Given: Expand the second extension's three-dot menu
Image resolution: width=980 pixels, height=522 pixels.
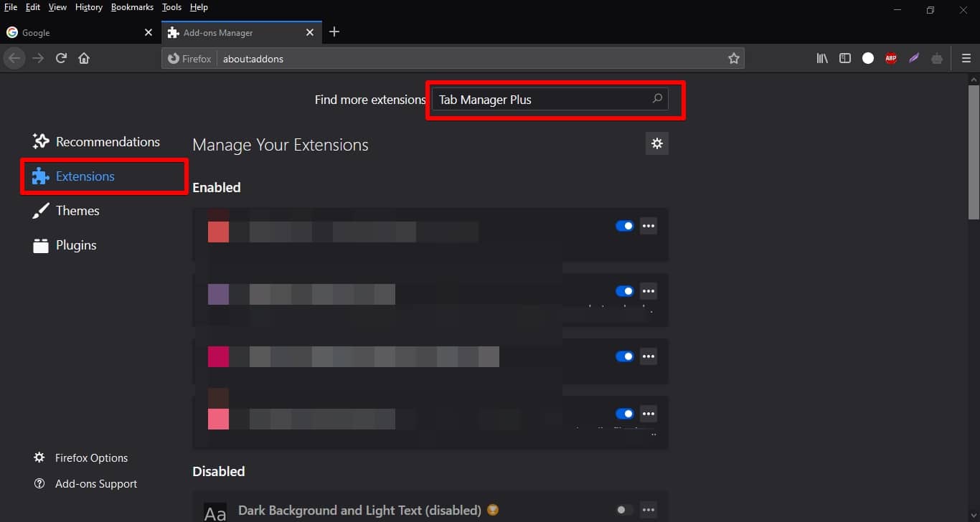Looking at the screenshot, I should point(649,290).
